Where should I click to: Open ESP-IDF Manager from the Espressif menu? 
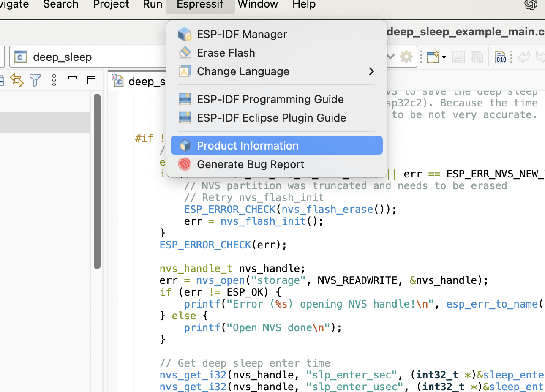(x=277, y=34)
